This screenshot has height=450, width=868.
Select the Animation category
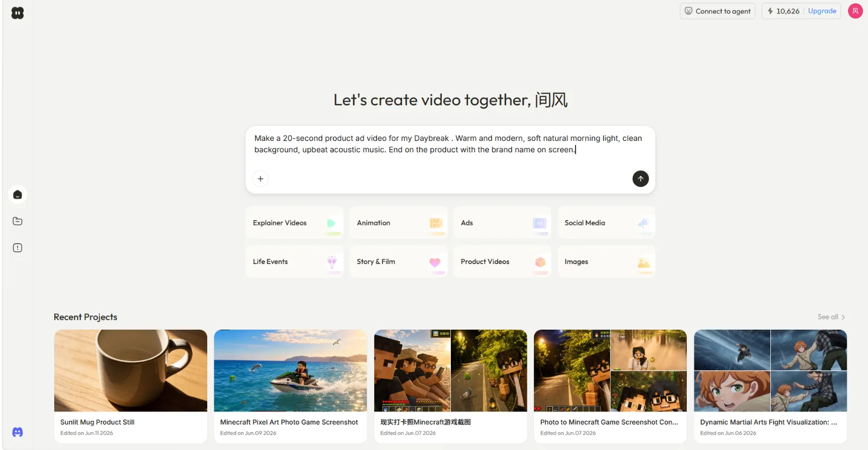coord(398,223)
